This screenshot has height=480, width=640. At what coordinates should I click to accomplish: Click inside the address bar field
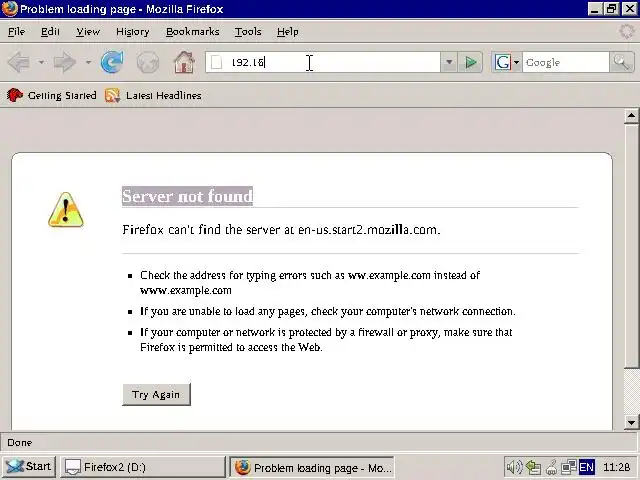click(x=322, y=62)
